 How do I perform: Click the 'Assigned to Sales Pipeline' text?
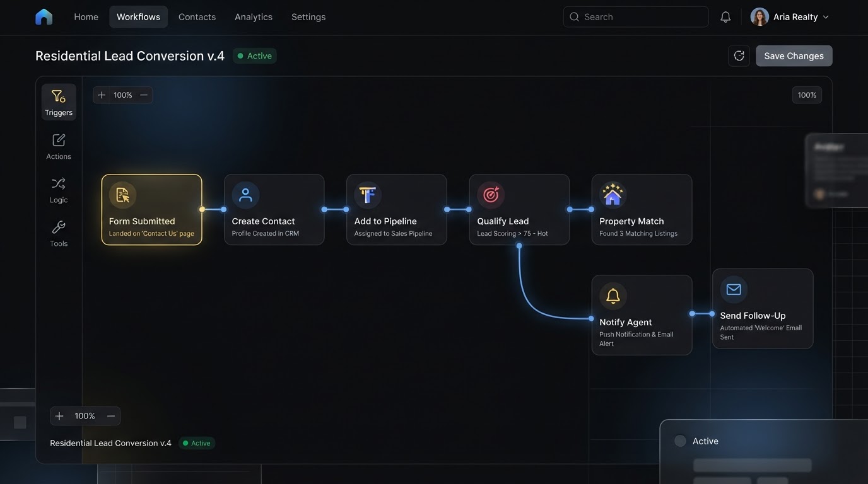393,233
